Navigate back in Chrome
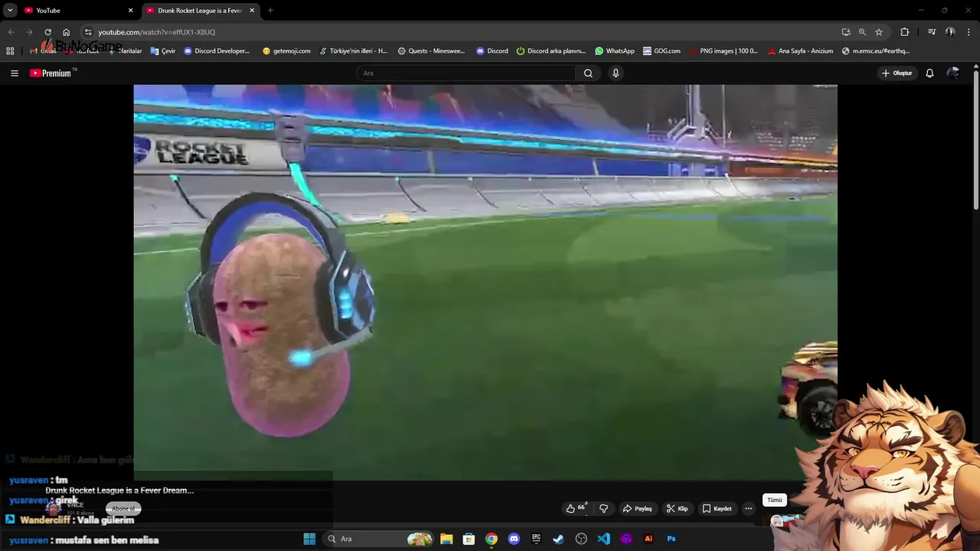The height and width of the screenshot is (551, 980). (x=11, y=32)
